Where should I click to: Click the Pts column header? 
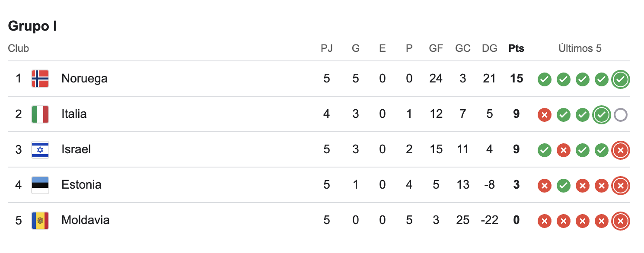click(x=516, y=48)
